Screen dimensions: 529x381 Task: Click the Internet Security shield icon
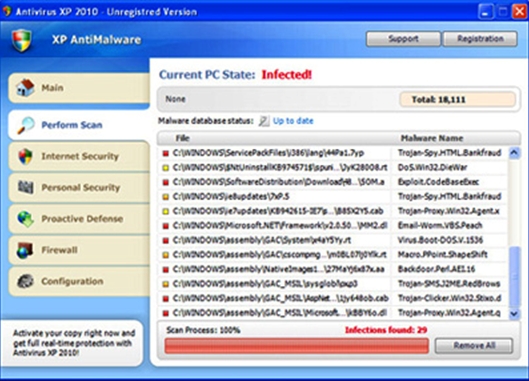coord(25,156)
